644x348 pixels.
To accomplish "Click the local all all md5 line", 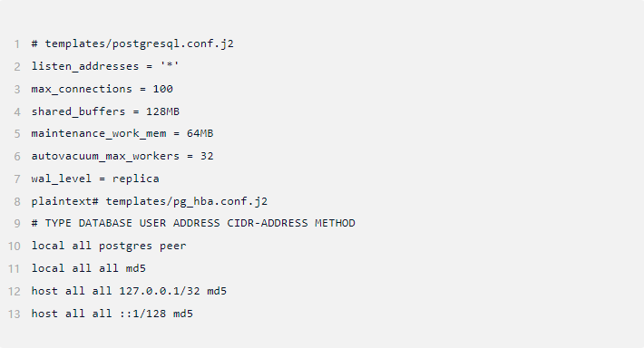I will [x=88, y=268].
